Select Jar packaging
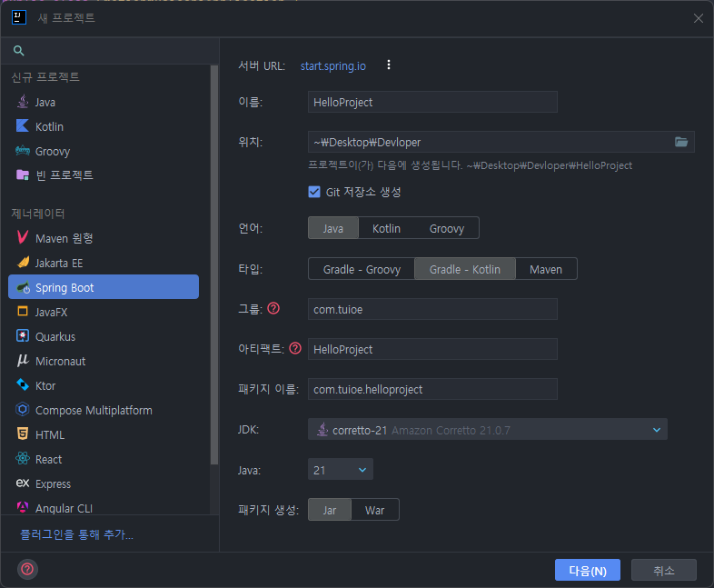This screenshot has height=588, width=714. coord(330,510)
